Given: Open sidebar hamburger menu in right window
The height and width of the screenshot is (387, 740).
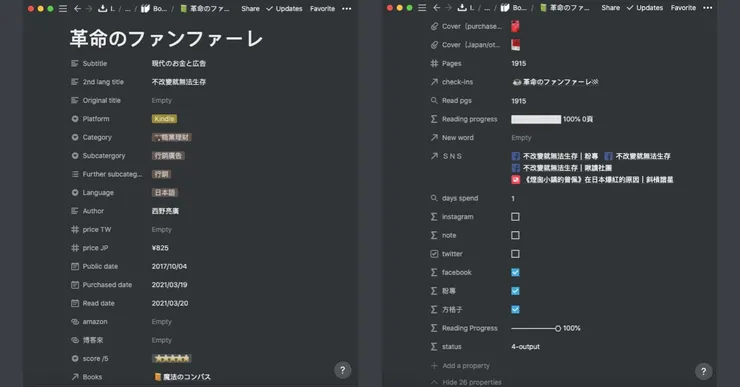Looking at the screenshot, I should tap(422, 8).
